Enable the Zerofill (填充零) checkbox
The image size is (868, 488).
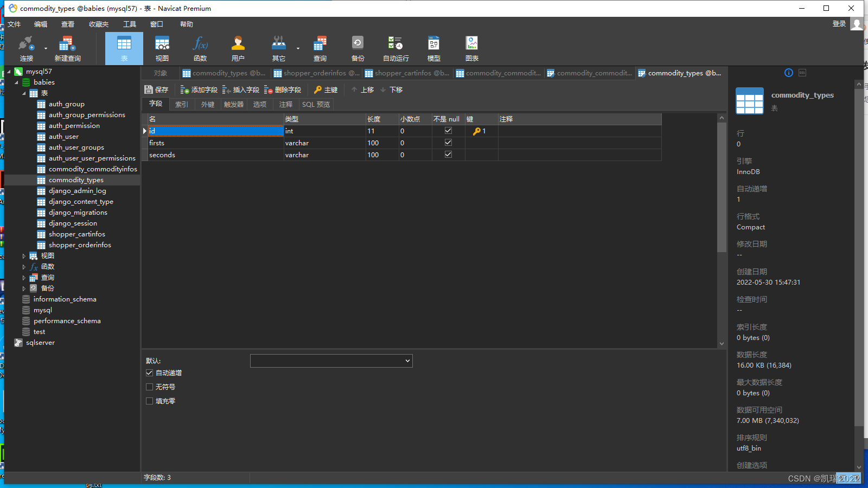[x=149, y=401]
